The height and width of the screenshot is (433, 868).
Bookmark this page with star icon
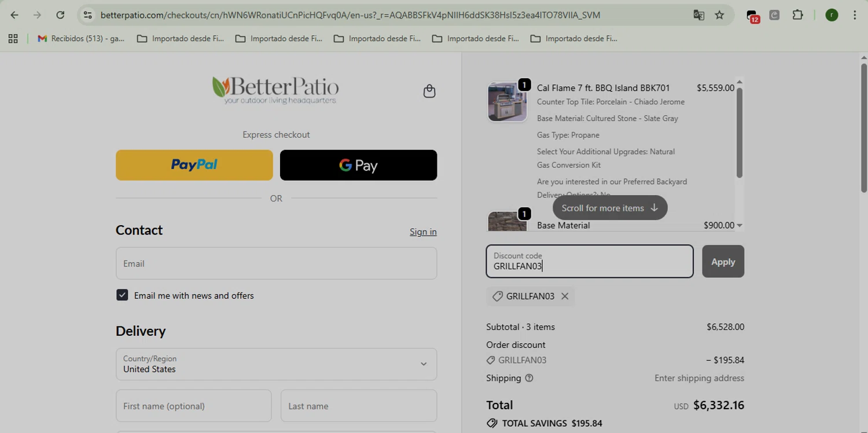[719, 15]
